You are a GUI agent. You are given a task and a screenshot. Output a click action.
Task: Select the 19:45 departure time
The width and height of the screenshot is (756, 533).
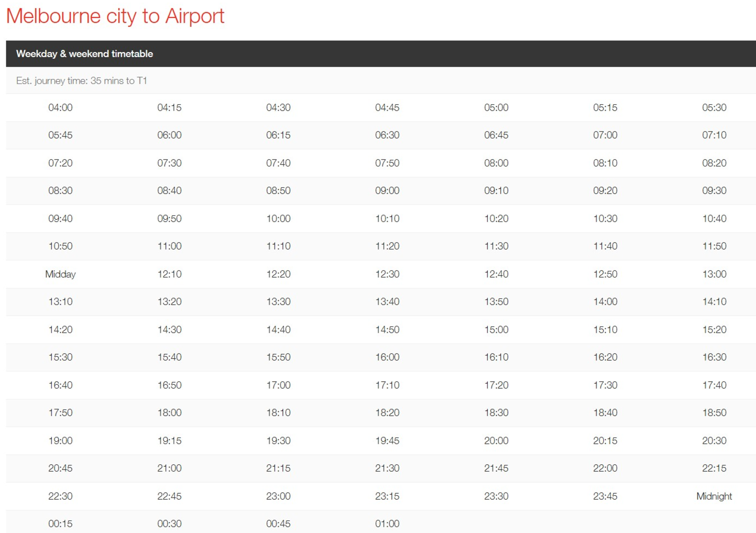click(387, 441)
